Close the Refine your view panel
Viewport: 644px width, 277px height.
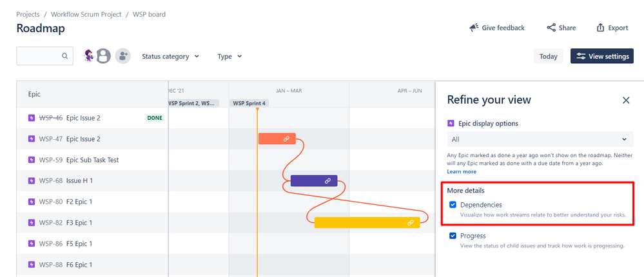(626, 100)
